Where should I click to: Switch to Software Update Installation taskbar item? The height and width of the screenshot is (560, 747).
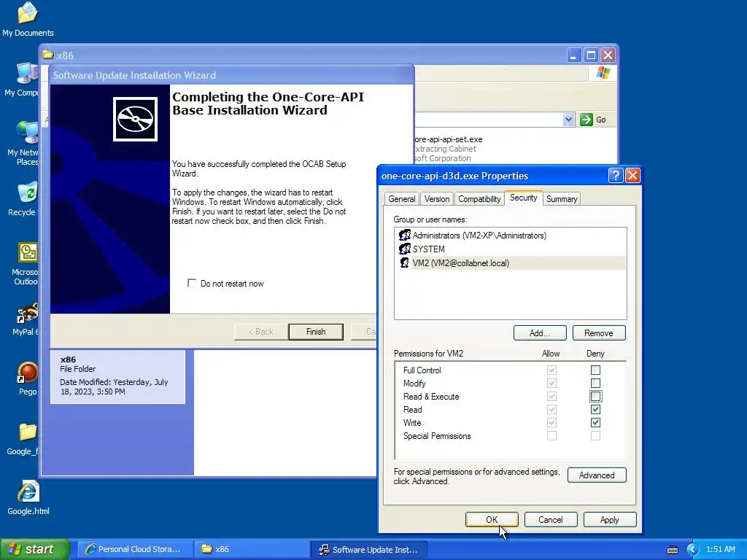(368, 550)
